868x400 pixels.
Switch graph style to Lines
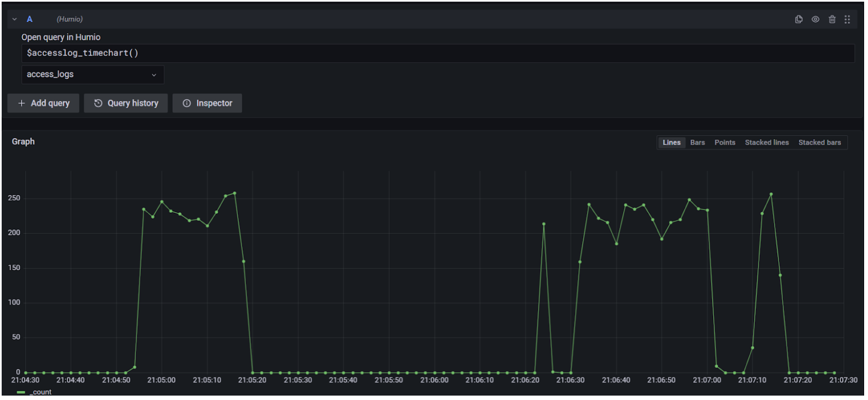coord(671,143)
